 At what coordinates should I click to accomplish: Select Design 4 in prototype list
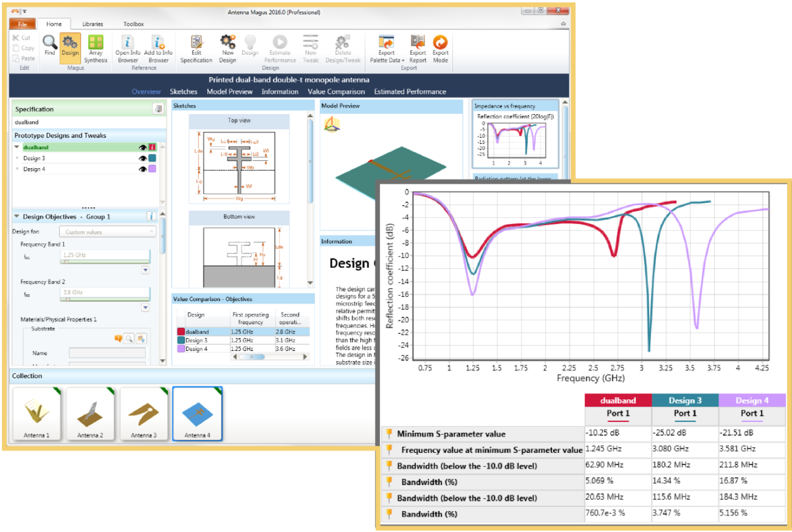[x=34, y=169]
